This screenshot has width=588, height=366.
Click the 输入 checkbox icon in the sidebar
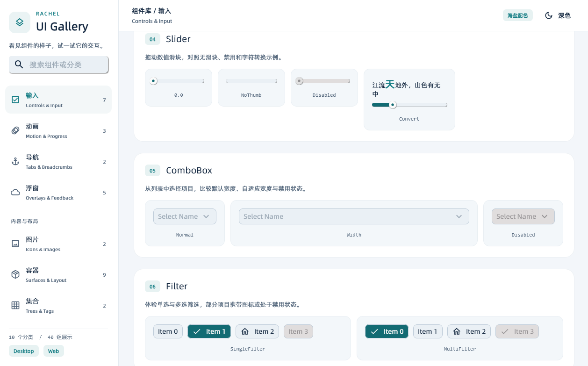[15, 100]
